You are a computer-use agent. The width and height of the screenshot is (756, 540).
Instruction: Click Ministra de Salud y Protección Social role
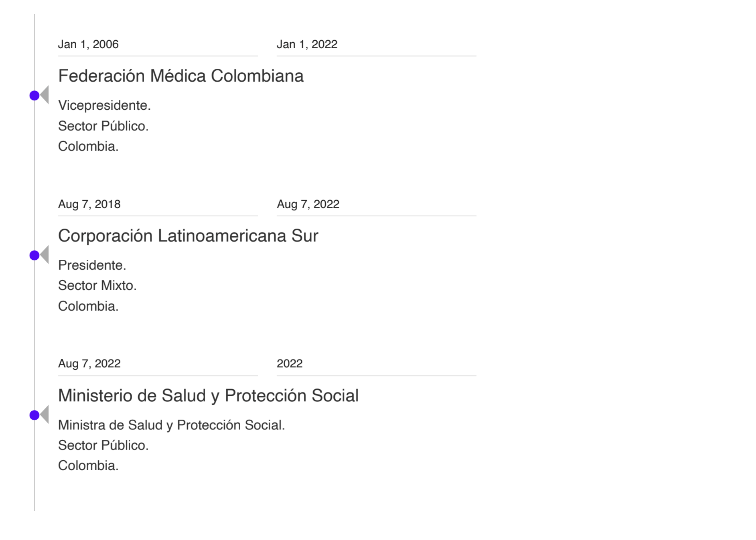(x=172, y=425)
